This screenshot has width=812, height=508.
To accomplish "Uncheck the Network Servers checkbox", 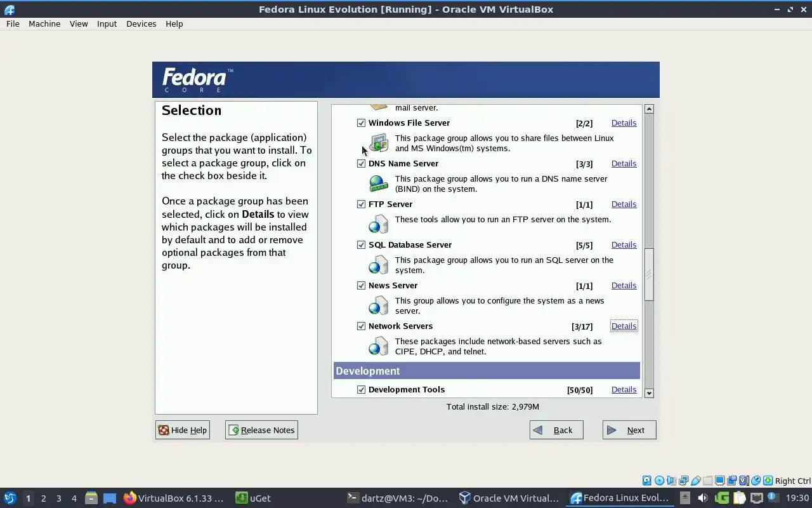I will (361, 326).
